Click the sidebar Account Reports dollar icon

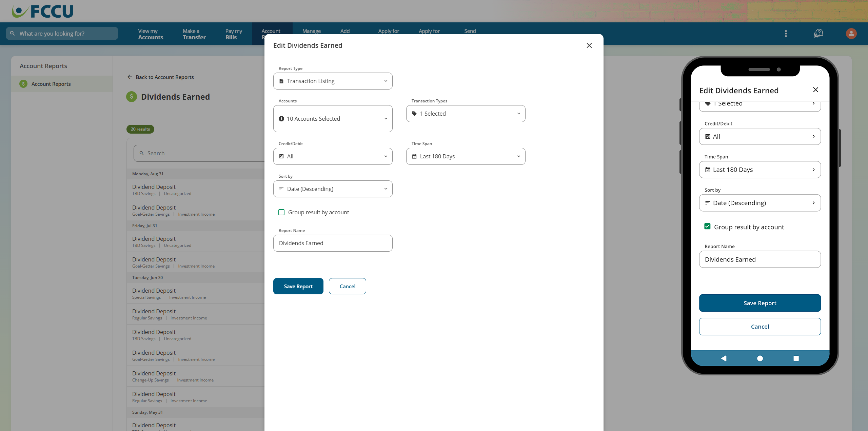click(x=23, y=84)
